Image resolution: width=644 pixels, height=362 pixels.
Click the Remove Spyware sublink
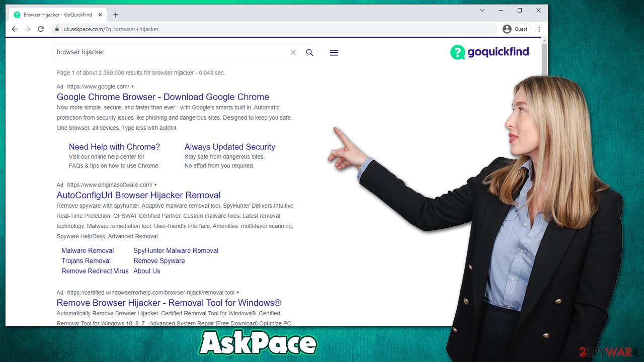coord(159,260)
